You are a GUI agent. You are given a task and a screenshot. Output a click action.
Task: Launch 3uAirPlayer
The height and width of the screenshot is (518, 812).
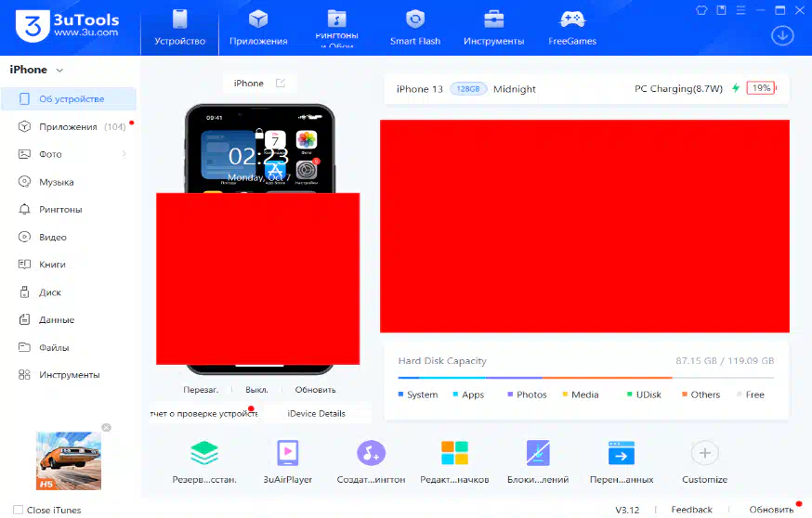(x=287, y=461)
